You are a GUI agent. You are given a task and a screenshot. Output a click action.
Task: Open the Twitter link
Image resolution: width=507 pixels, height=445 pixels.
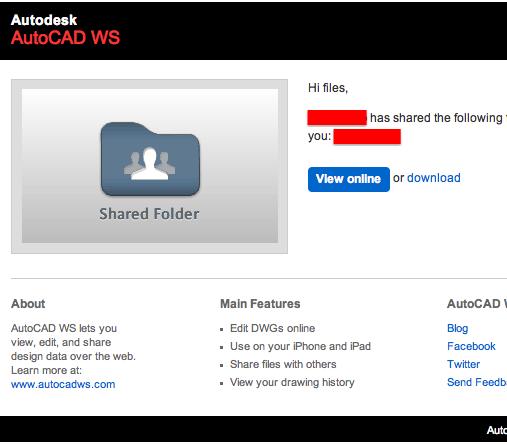(463, 364)
